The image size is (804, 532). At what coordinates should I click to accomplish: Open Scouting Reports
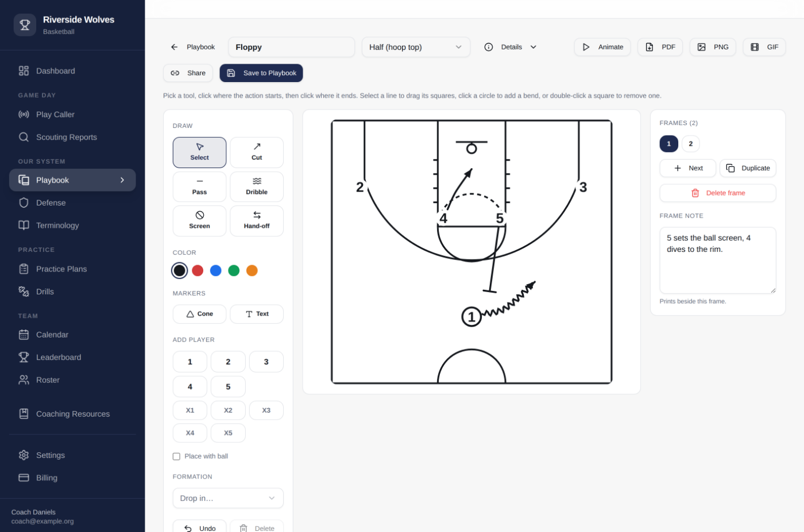72,137
